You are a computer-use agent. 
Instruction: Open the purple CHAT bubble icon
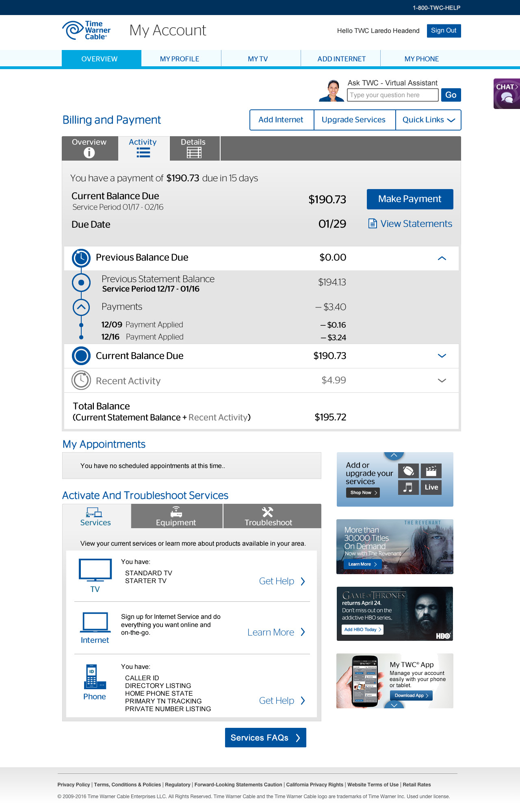tap(507, 94)
